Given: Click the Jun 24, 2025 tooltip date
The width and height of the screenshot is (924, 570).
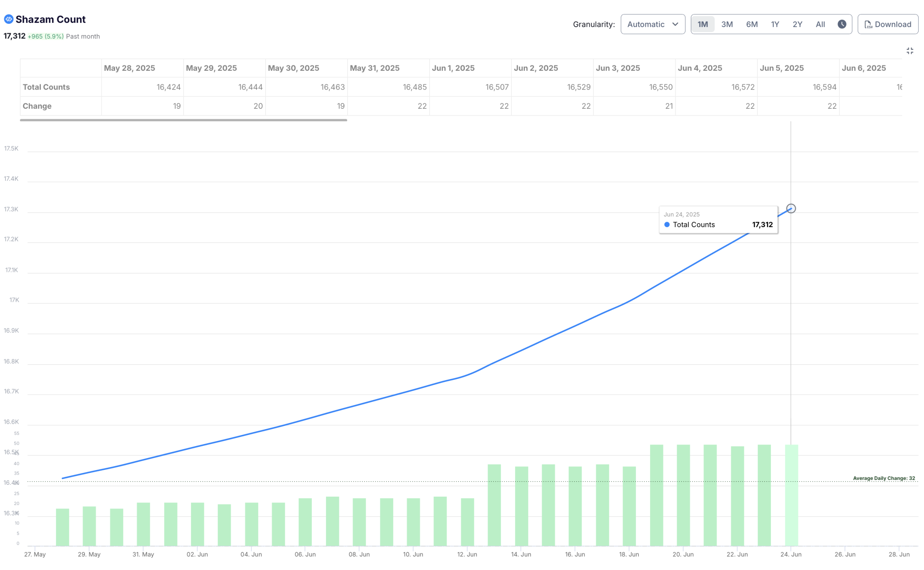Looking at the screenshot, I should (681, 214).
